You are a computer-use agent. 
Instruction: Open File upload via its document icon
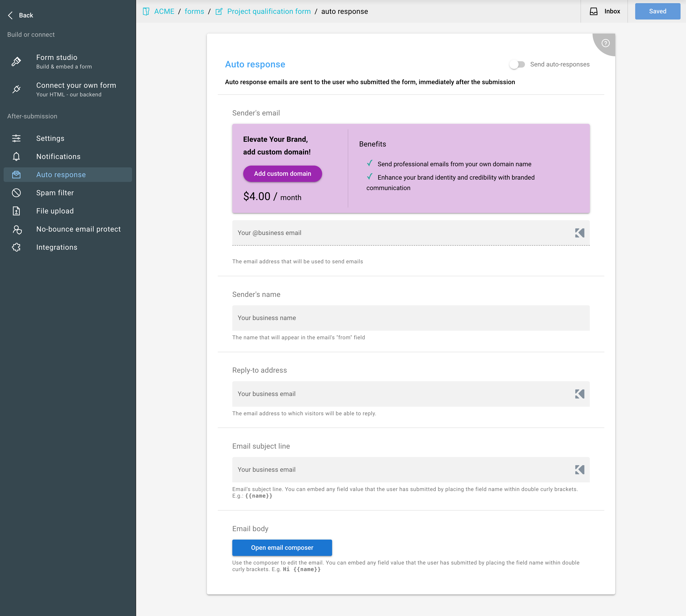pyautogui.click(x=16, y=210)
